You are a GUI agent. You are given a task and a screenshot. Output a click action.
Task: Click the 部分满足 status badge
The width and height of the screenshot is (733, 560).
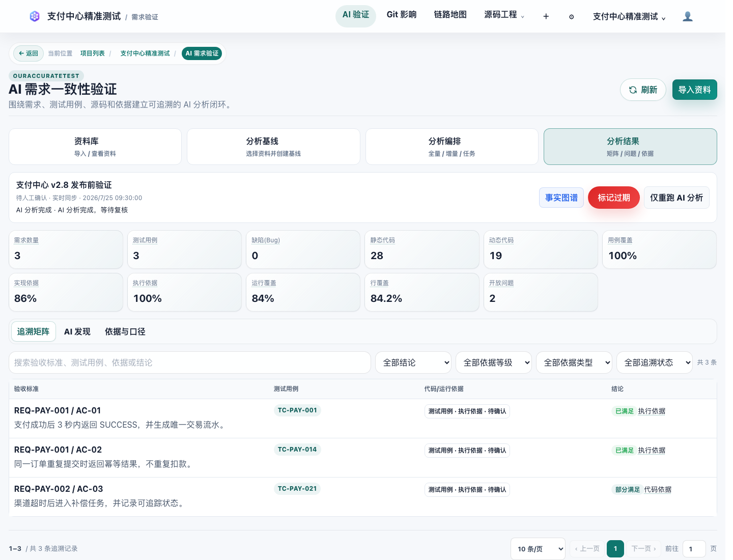point(627,490)
